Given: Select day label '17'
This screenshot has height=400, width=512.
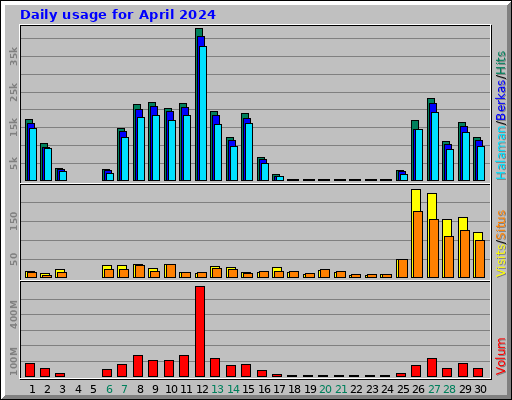Looking at the screenshot, I should pyautogui.click(x=279, y=389).
